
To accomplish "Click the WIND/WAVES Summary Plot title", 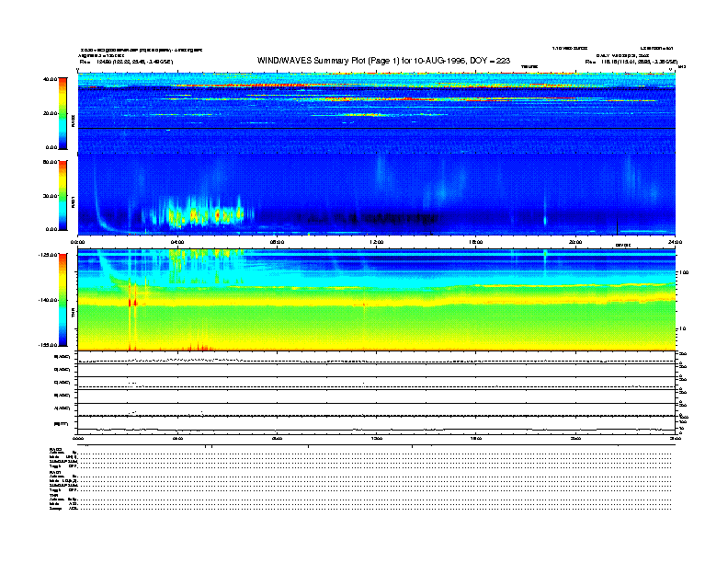I will coord(383,61).
